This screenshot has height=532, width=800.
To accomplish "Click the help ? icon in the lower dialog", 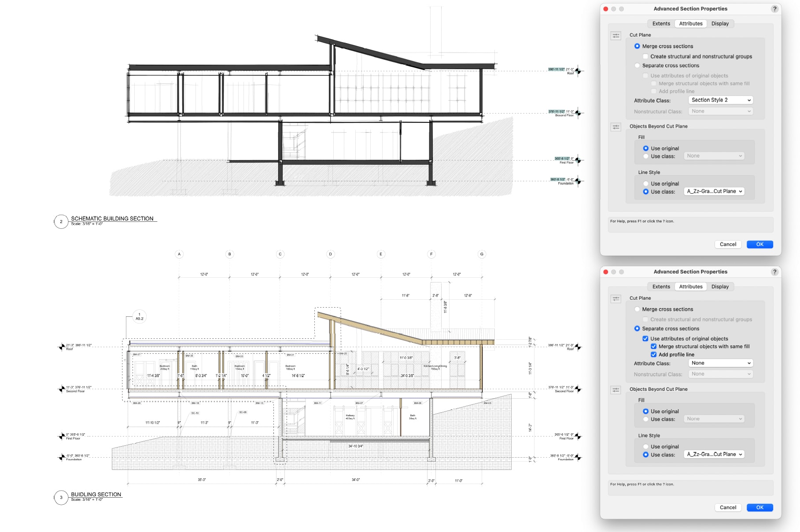I will 774,272.
